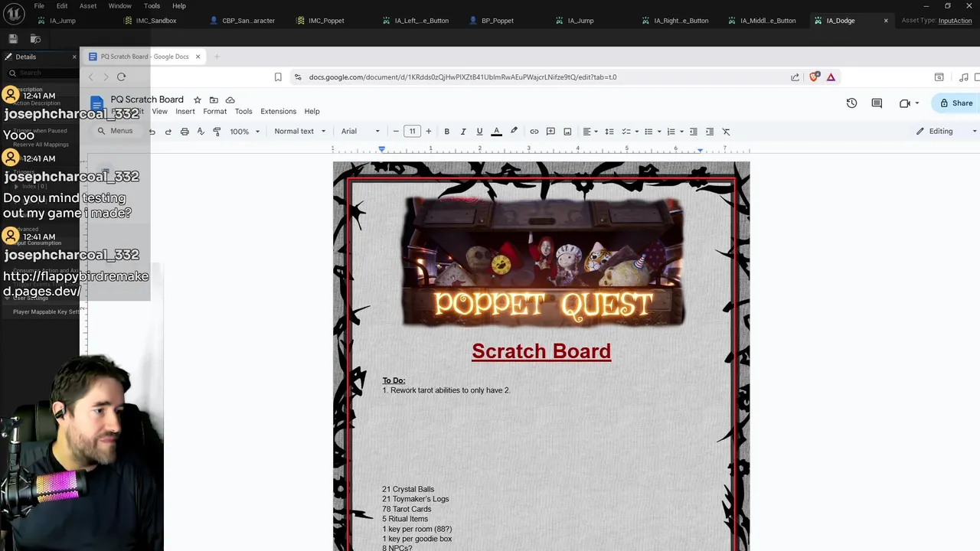The height and width of the screenshot is (551, 980).
Task: Toggle italic formatting
Action: pos(463,132)
